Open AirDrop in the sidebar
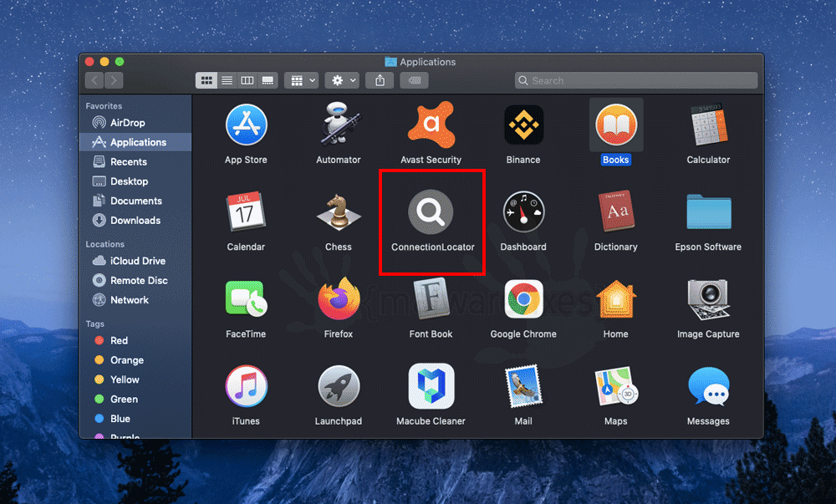Image resolution: width=836 pixels, height=504 pixels. 135,123
